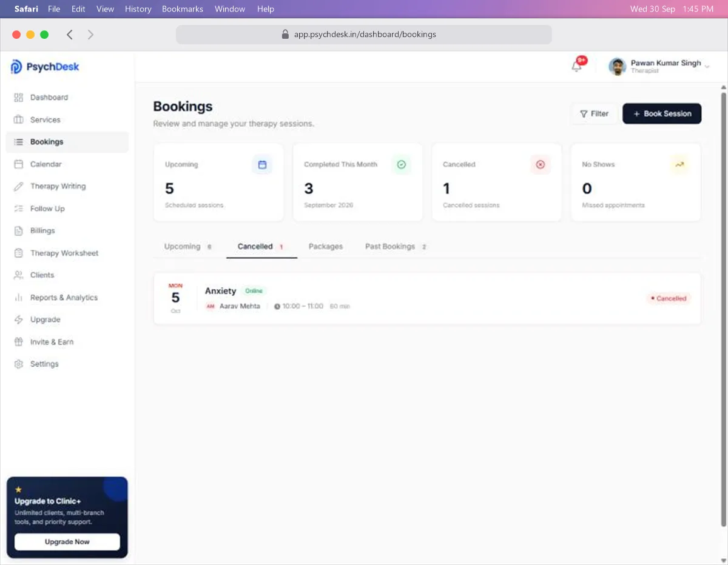This screenshot has height=565, width=728.
Task: Select the Cancelled tab
Action: coord(261,247)
